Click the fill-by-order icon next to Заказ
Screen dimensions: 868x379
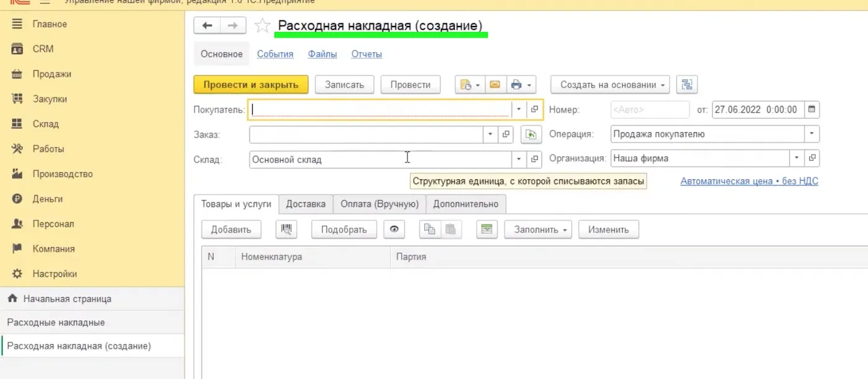531,134
